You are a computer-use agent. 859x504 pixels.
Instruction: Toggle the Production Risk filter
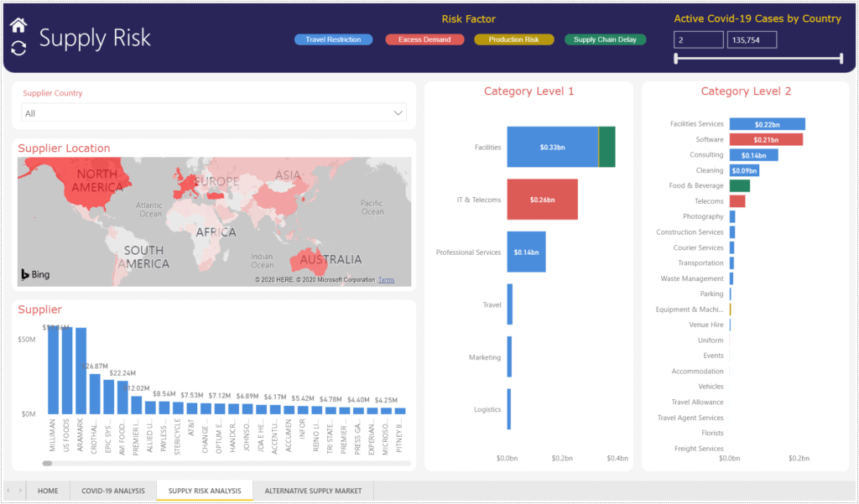point(515,39)
